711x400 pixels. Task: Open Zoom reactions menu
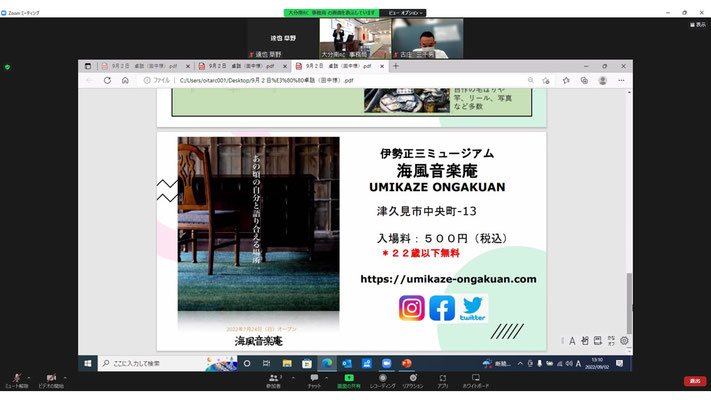[413, 381]
